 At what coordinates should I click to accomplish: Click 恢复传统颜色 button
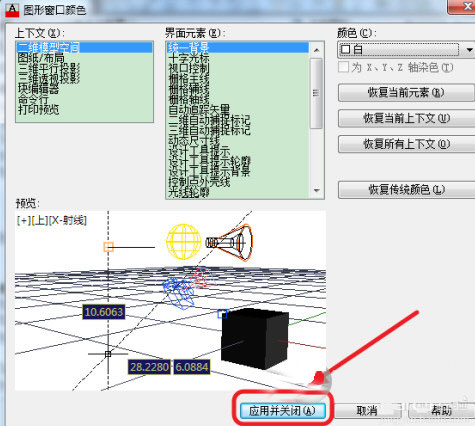coord(406,190)
